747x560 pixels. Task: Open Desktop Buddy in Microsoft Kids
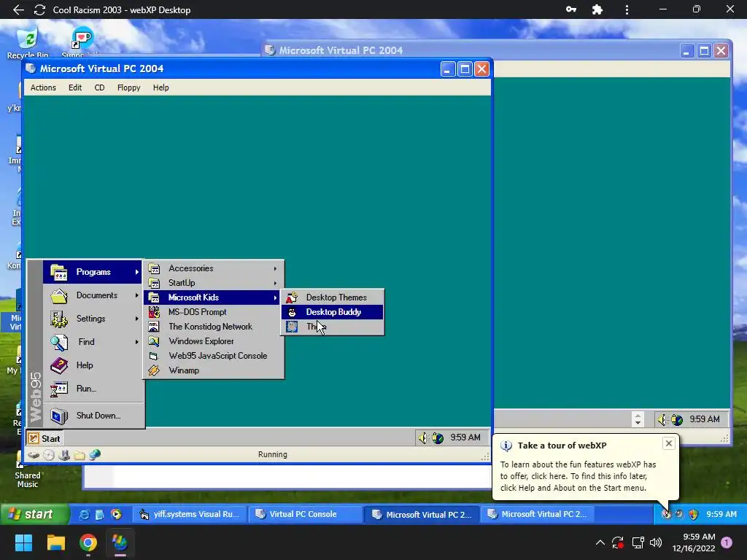[x=332, y=312]
